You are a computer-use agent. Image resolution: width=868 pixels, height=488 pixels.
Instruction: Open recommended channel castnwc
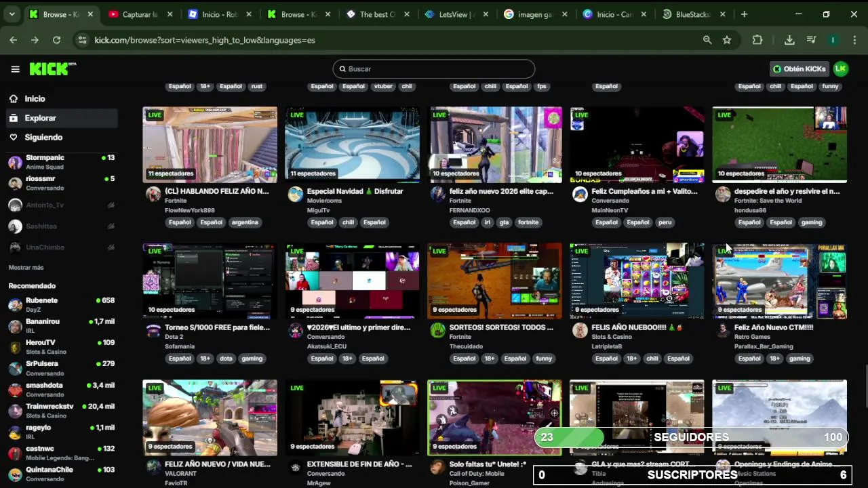point(61,453)
